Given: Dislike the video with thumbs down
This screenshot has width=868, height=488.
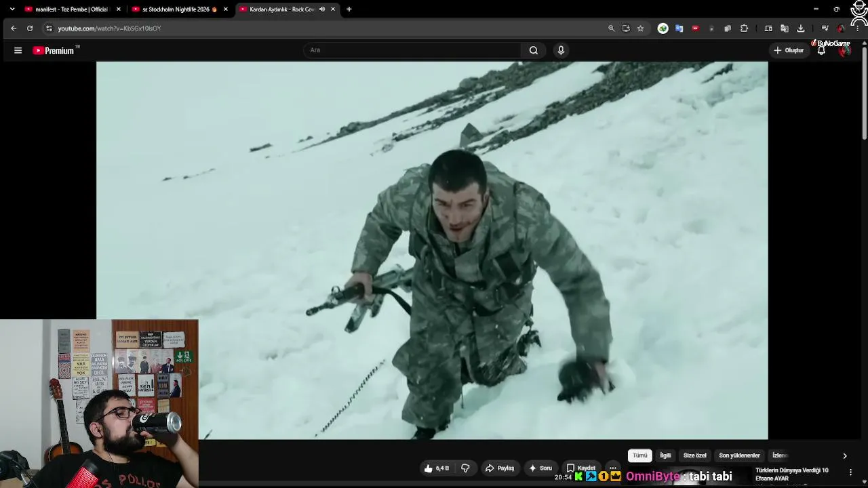Looking at the screenshot, I should (x=465, y=468).
